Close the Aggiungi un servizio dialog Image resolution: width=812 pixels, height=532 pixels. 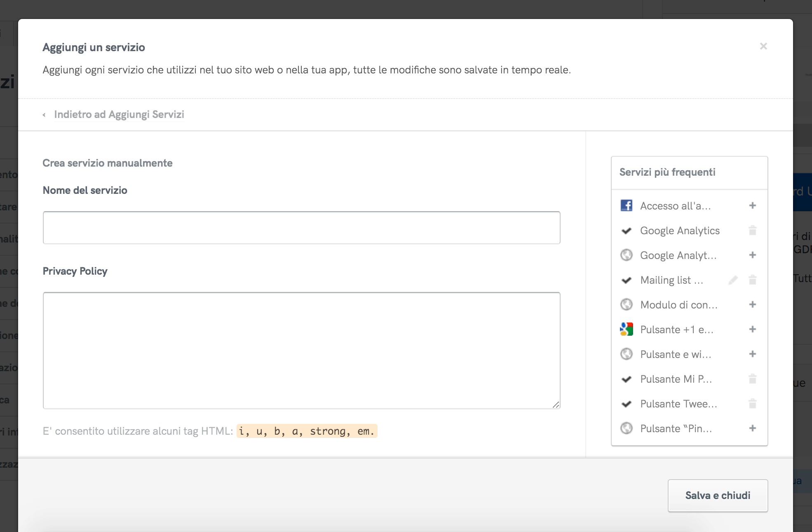click(763, 46)
